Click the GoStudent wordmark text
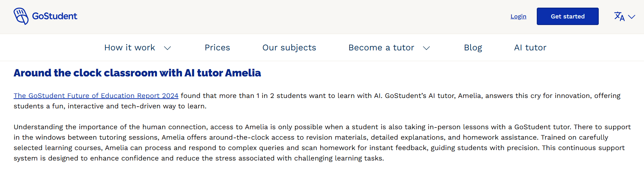This screenshot has height=173, width=644. coord(55,16)
